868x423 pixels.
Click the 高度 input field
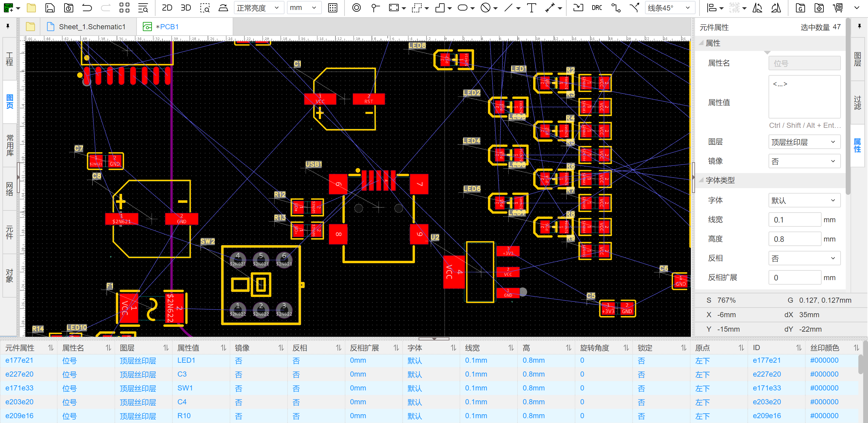point(794,239)
